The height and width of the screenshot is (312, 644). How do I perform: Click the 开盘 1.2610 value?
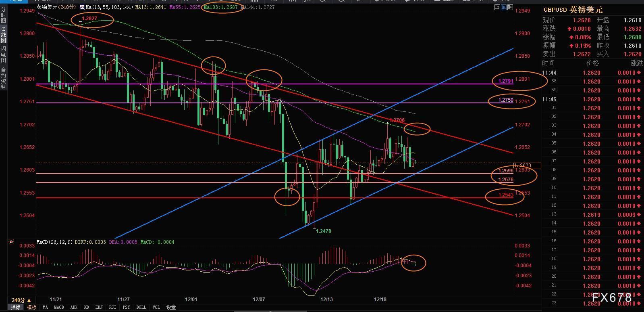[632, 20]
